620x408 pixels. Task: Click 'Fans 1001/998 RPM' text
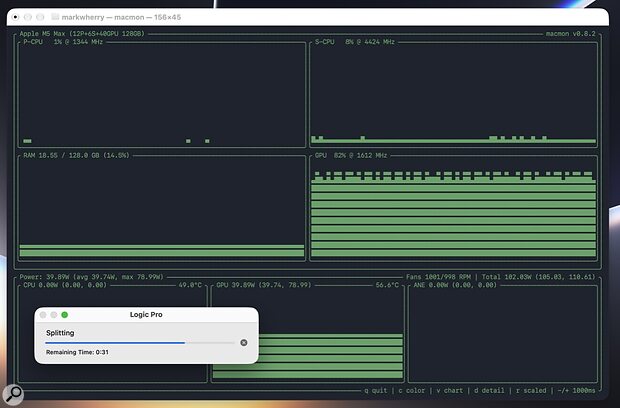(438, 277)
